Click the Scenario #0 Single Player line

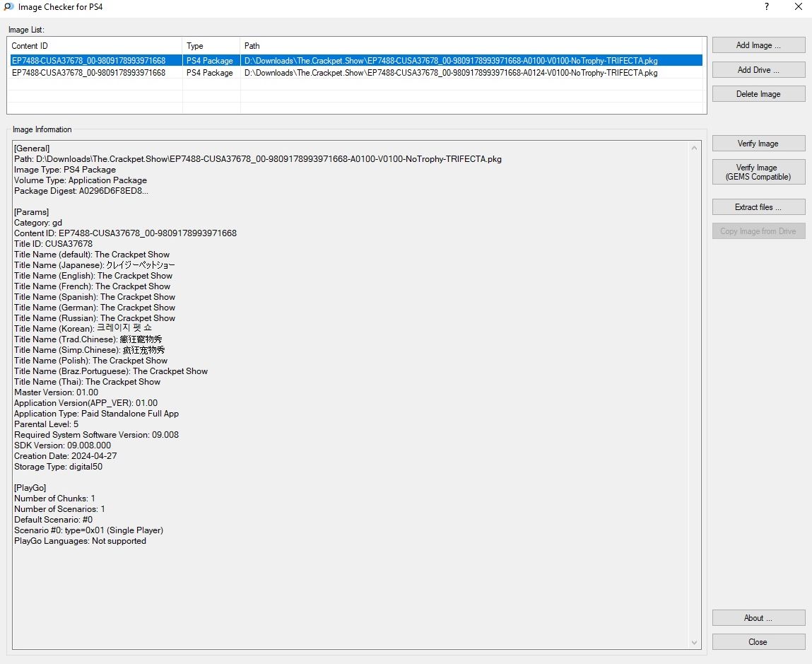[88, 530]
